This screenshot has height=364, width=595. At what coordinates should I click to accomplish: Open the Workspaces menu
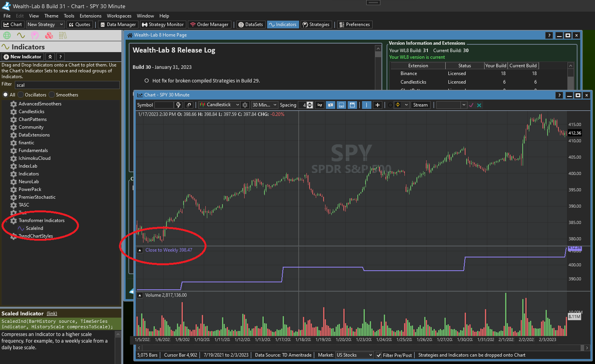click(x=119, y=16)
